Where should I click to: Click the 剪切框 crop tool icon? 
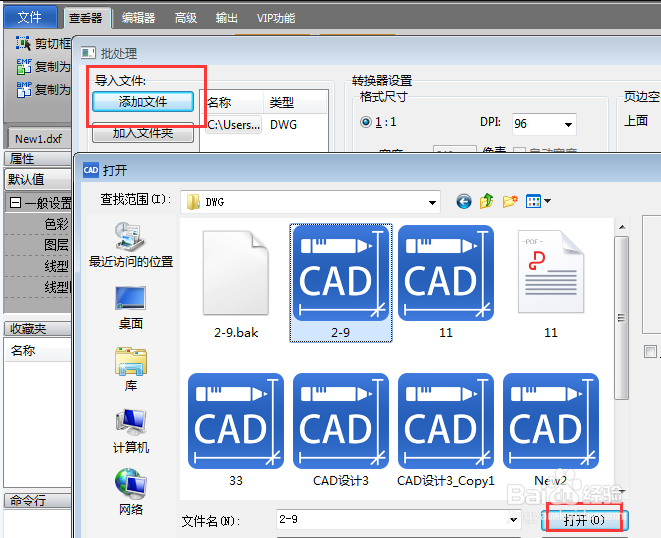23,43
